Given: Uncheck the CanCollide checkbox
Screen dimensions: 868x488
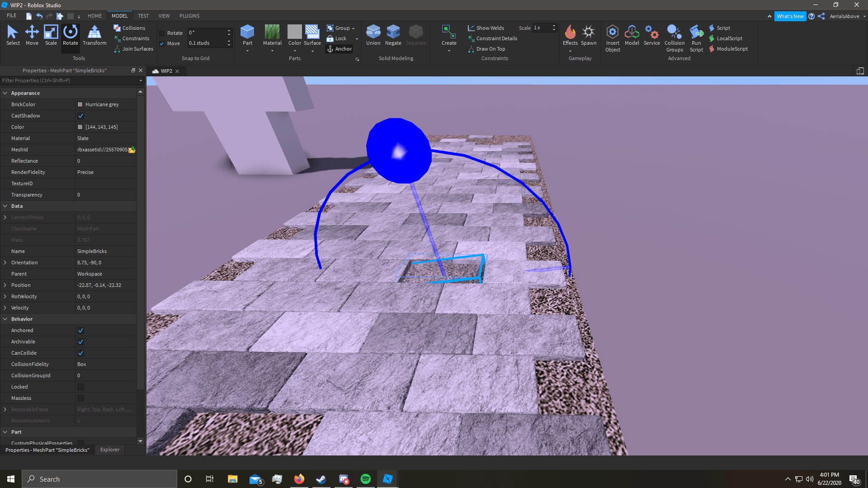Looking at the screenshot, I should (x=80, y=353).
